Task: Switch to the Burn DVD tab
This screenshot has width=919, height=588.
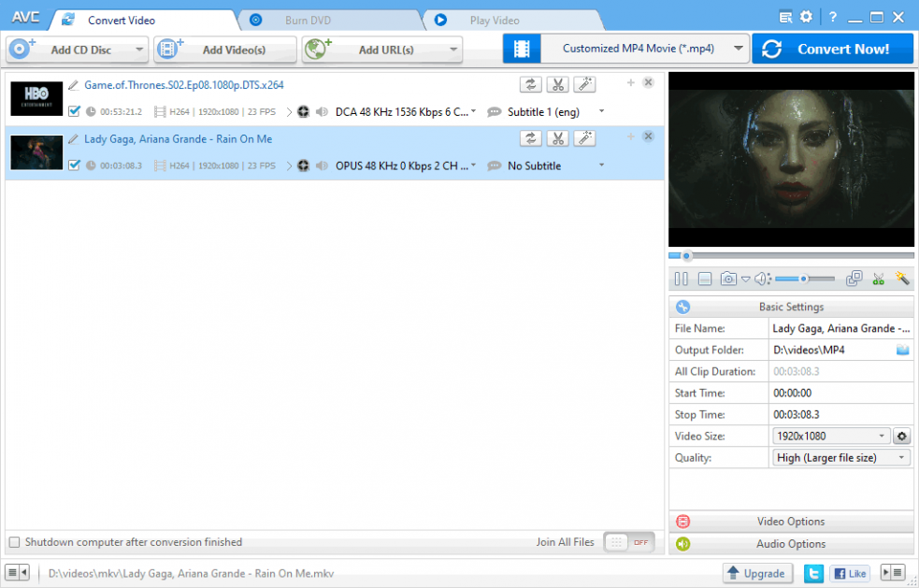Action: point(309,20)
